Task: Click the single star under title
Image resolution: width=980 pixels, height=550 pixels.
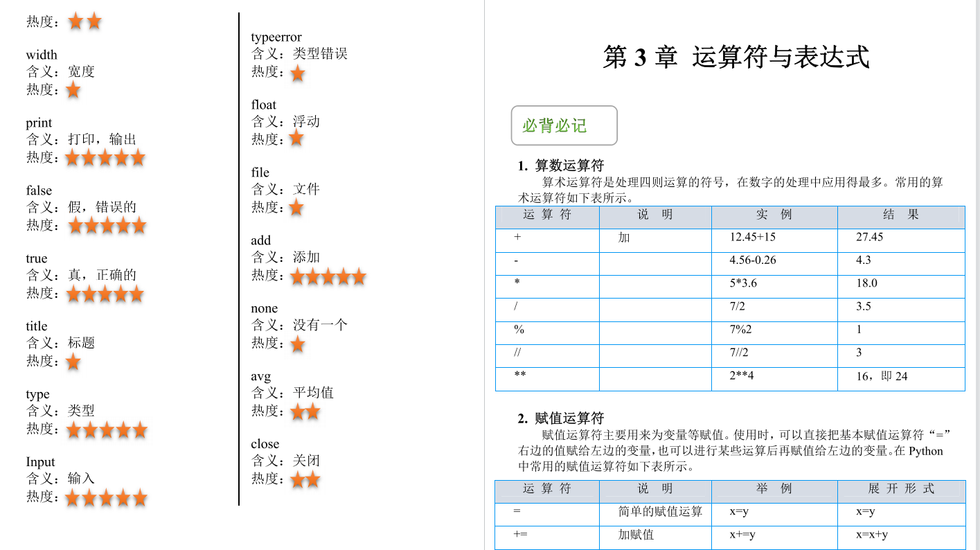Action: (x=73, y=362)
